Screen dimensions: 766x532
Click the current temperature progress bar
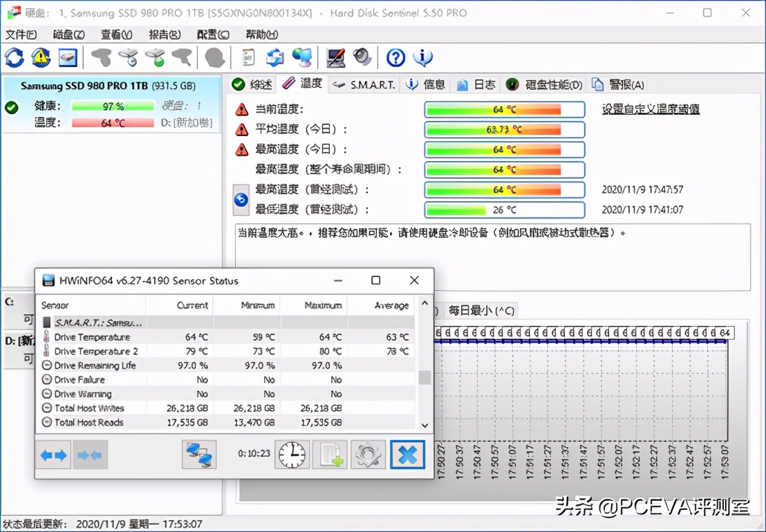(504, 108)
